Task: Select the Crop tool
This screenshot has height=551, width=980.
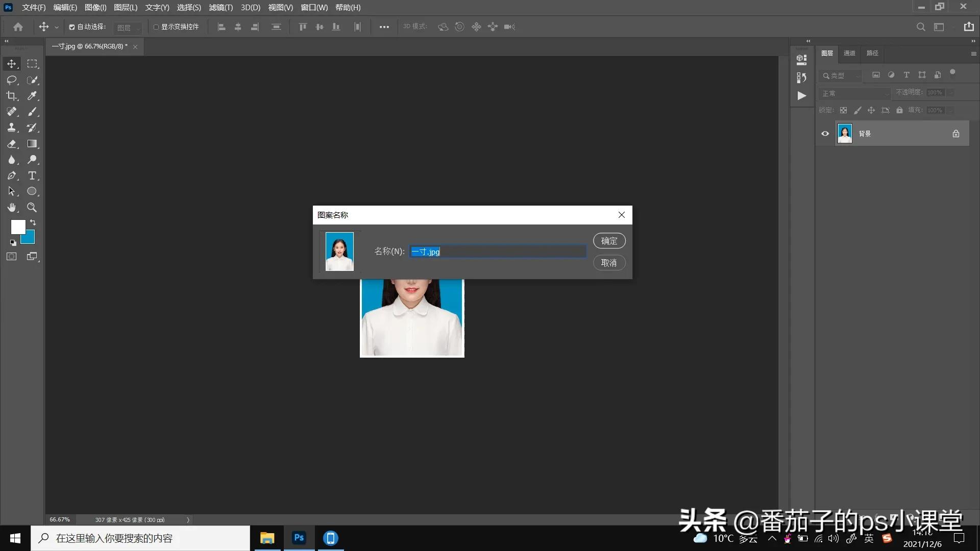Action: (x=11, y=96)
